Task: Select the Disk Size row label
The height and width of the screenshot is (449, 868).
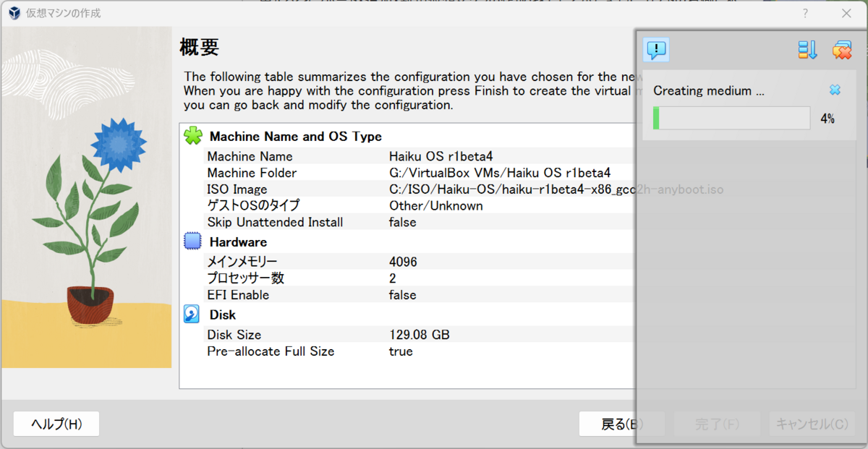Action: pos(234,335)
